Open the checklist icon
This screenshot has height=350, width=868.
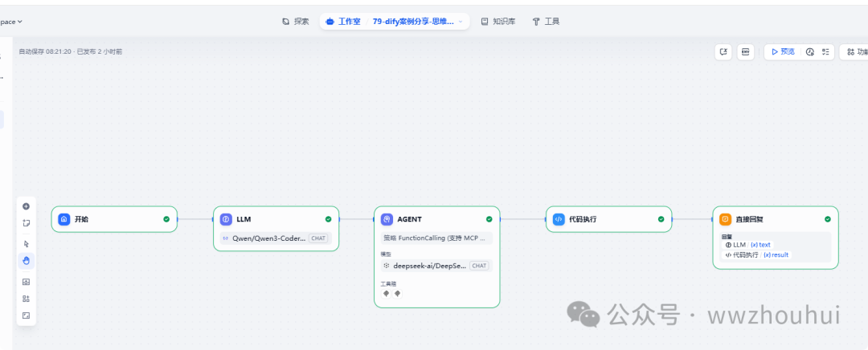[825, 52]
